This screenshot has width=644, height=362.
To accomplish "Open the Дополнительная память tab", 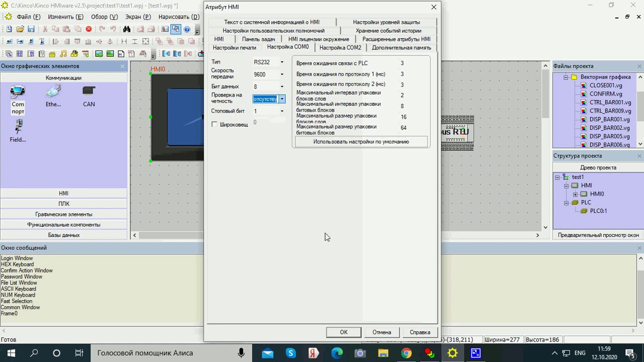I will 401,48.
